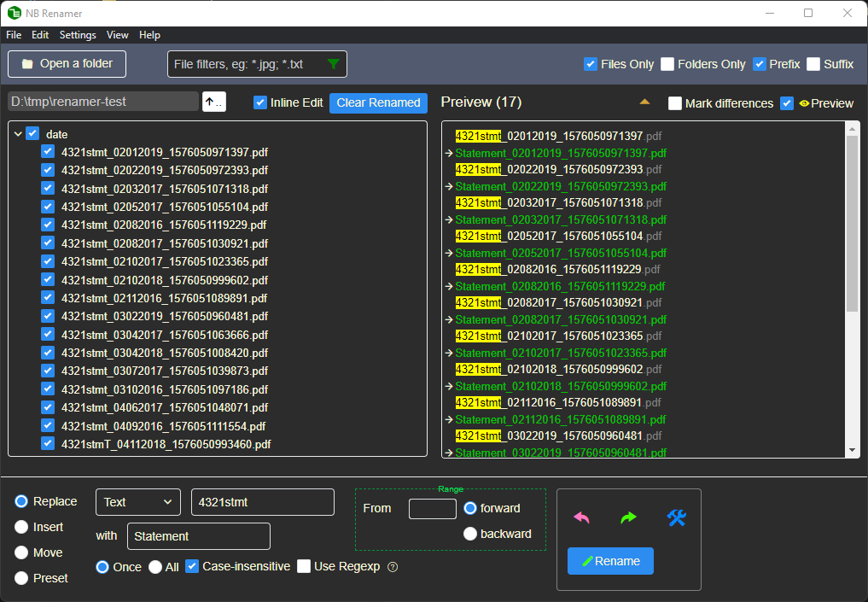Click the Clear Renamed button

coord(378,103)
